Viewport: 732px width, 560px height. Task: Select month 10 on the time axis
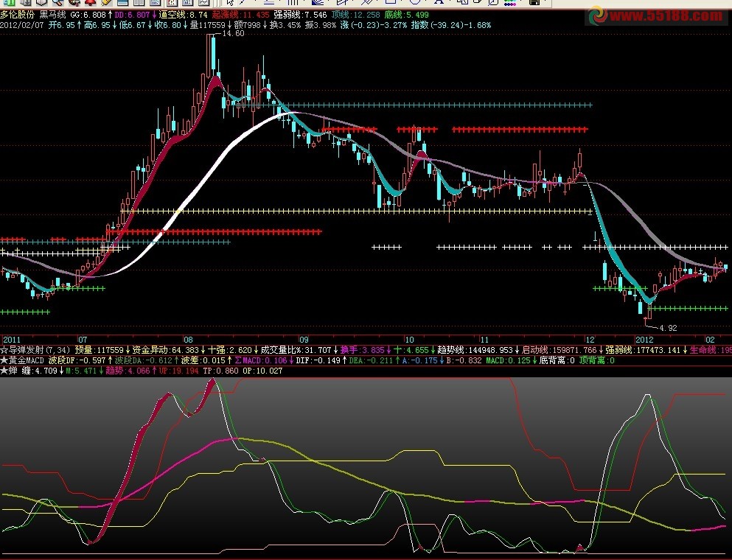pyautogui.click(x=409, y=340)
